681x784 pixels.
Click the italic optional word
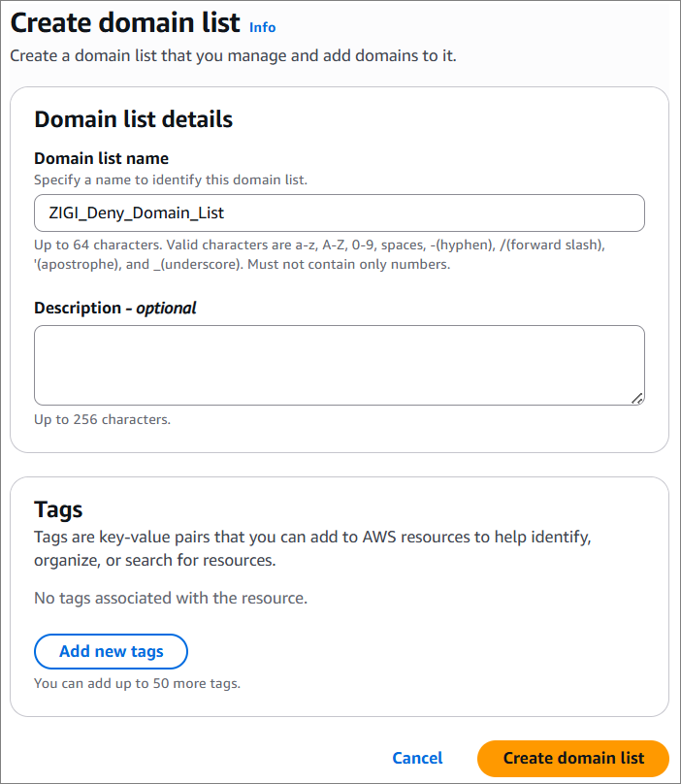tap(167, 308)
